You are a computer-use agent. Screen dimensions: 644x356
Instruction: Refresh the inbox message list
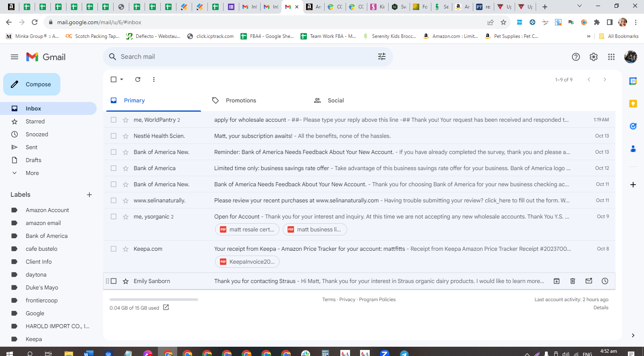coord(138,79)
